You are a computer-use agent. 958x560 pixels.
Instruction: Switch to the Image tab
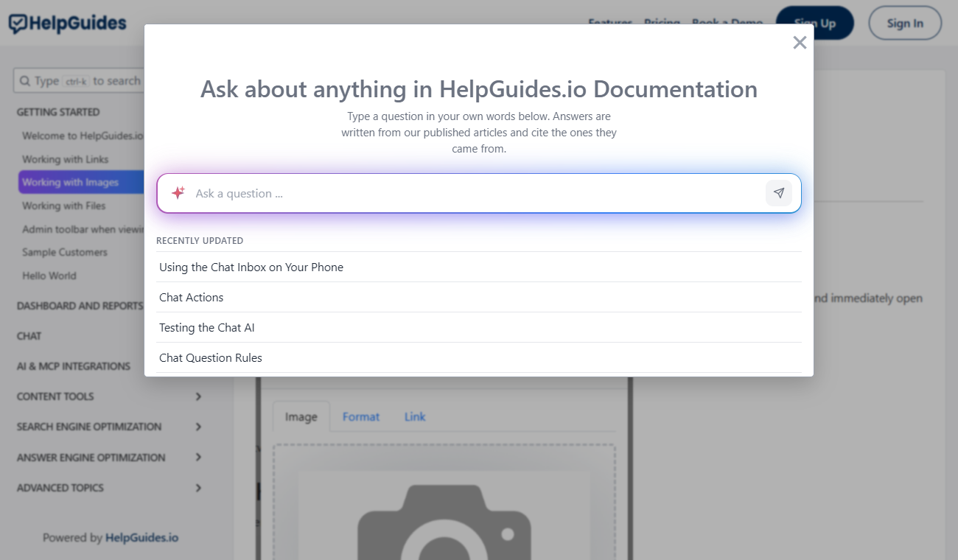(301, 417)
